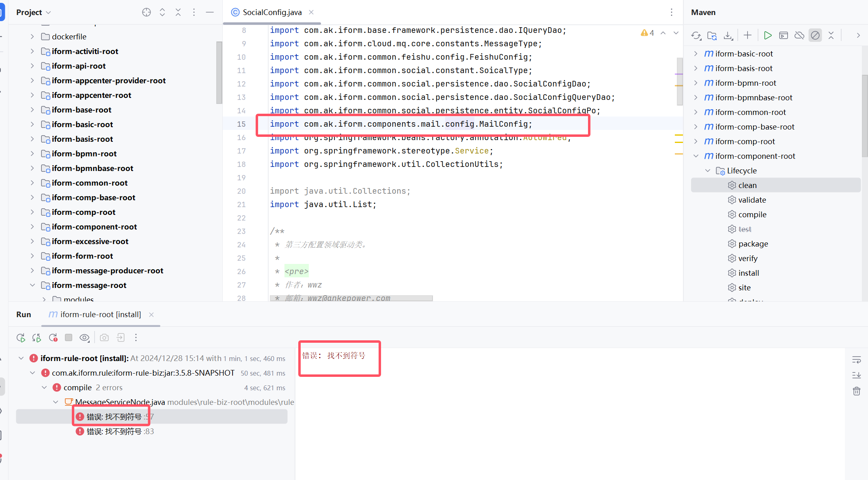868x480 pixels.
Task: Click Add Maven Projects plus icon
Action: click(x=747, y=36)
